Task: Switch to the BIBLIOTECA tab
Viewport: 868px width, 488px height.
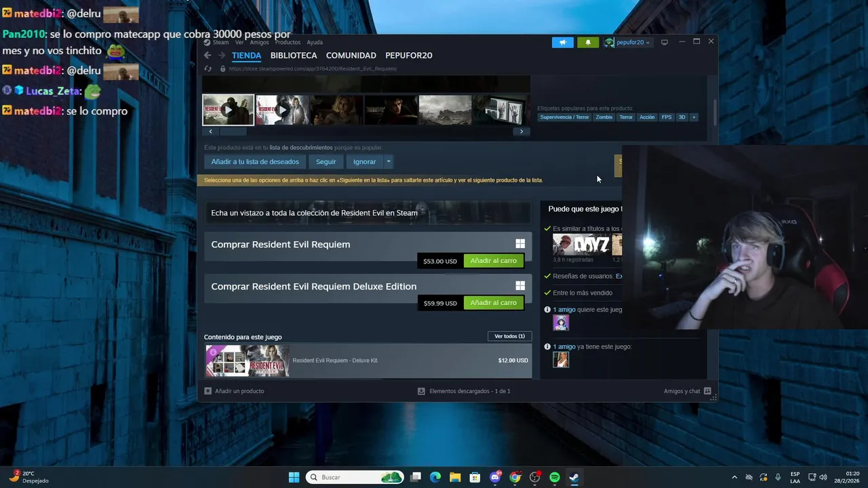Action: coord(294,56)
